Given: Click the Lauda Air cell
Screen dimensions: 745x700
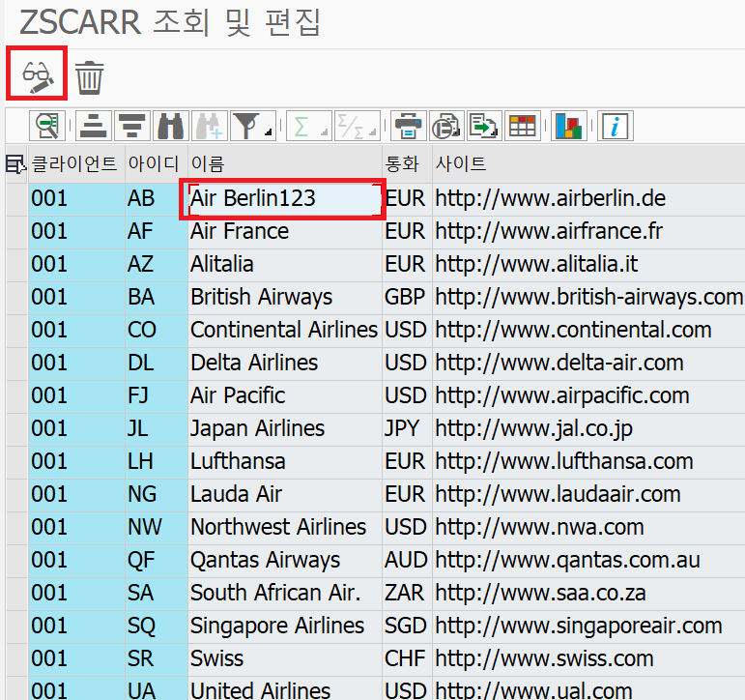Looking at the screenshot, I should coord(285,494).
